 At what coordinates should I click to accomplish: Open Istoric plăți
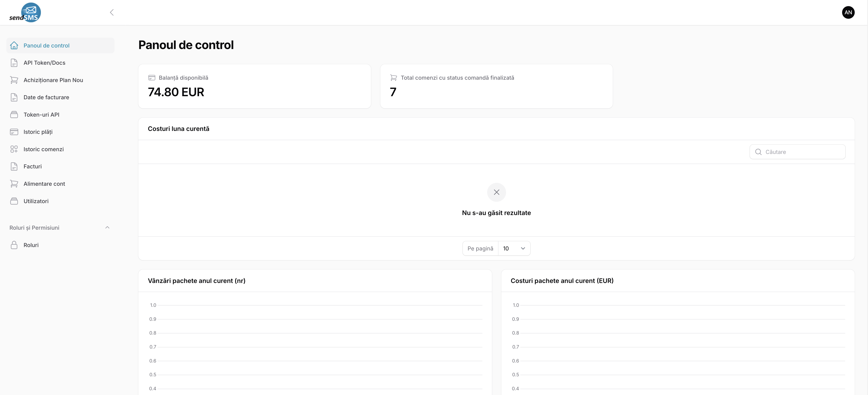60,132
